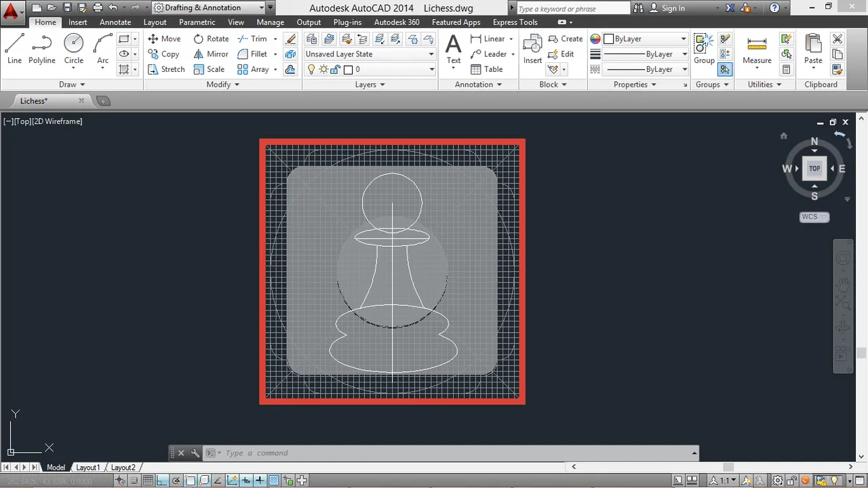Open the Drafting & Annotation workspace dropdown

click(210, 8)
